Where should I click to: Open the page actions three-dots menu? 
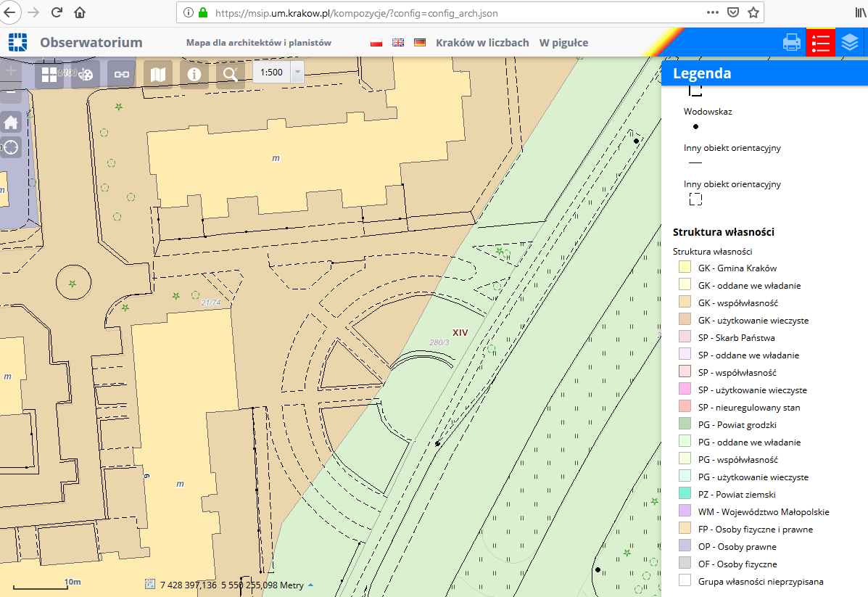(712, 12)
